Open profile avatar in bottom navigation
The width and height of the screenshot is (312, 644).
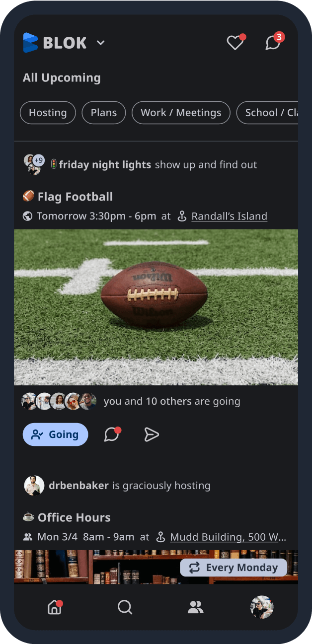tap(262, 607)
